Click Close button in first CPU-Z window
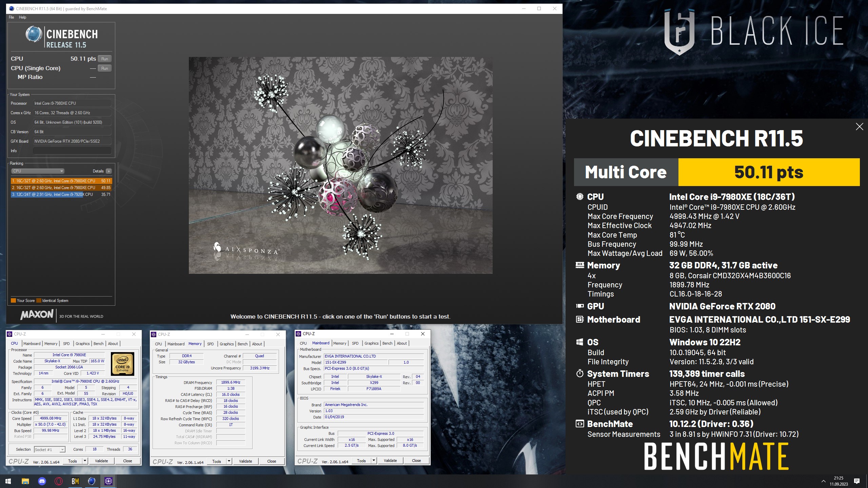The height and width of the screenshot is (488, 868). [x=127, y=461]
